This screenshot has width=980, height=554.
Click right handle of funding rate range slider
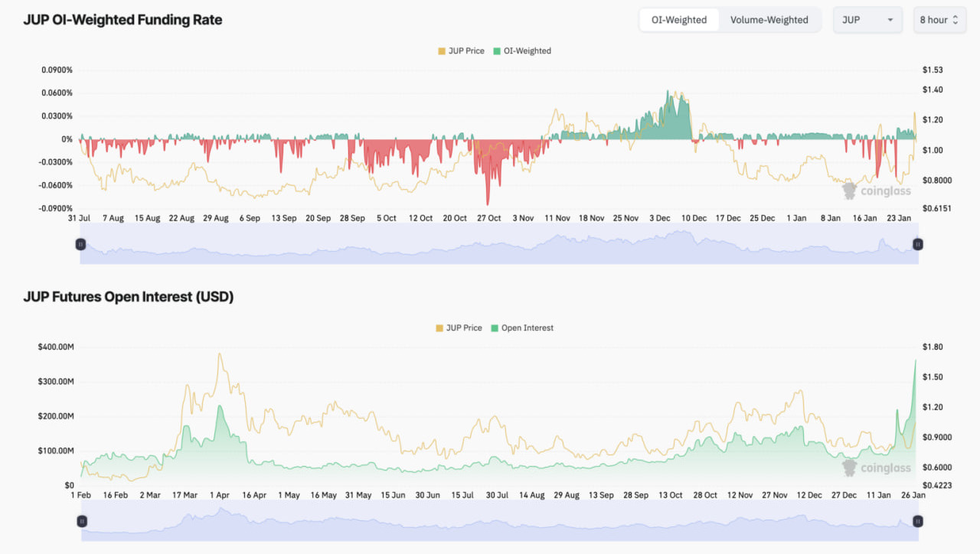click(x=917, y=244)
